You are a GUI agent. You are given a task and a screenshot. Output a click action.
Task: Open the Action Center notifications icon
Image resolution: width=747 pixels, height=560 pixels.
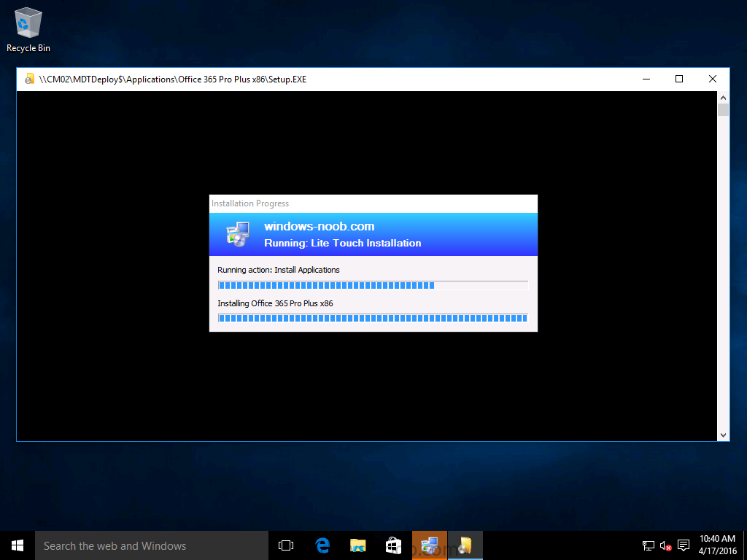click(x=684, y=545)
